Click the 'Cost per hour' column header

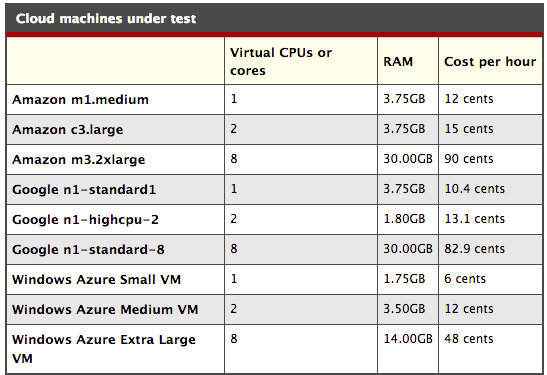point(490,62)
